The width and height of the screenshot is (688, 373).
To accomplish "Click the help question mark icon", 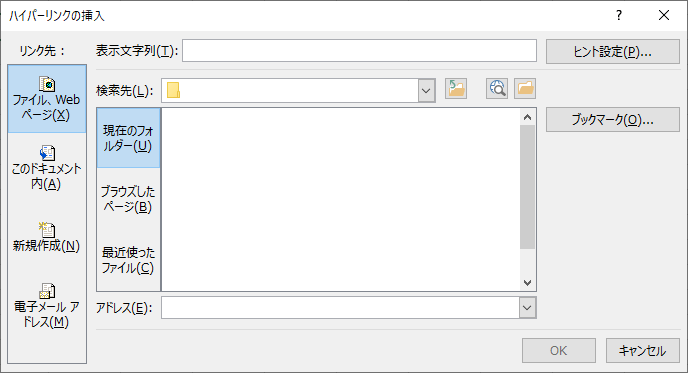I will pos(619,15).
